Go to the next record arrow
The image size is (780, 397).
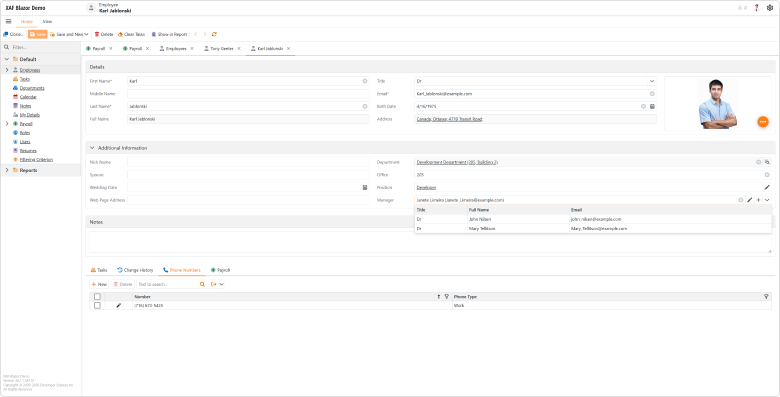(205, 34)
